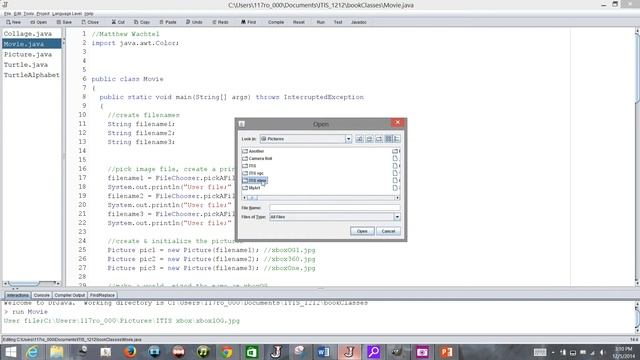Select the Camera Roll folder

click(x=257, y=158)
